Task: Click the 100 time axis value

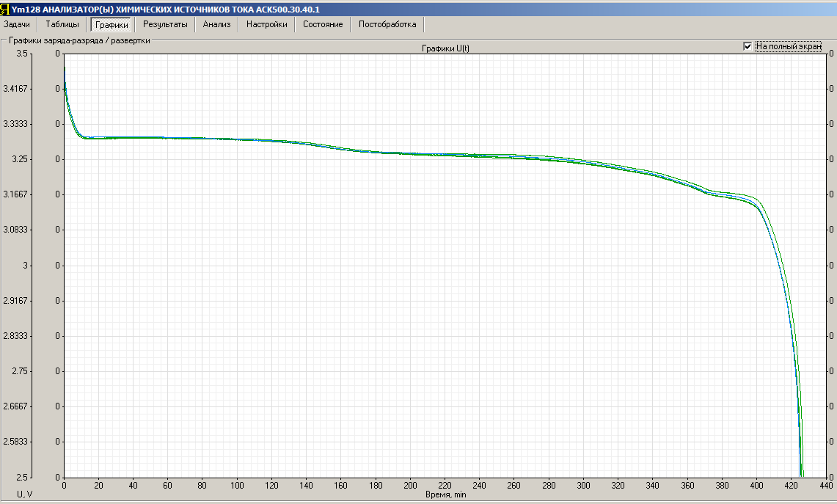Action: pos(237,486)
